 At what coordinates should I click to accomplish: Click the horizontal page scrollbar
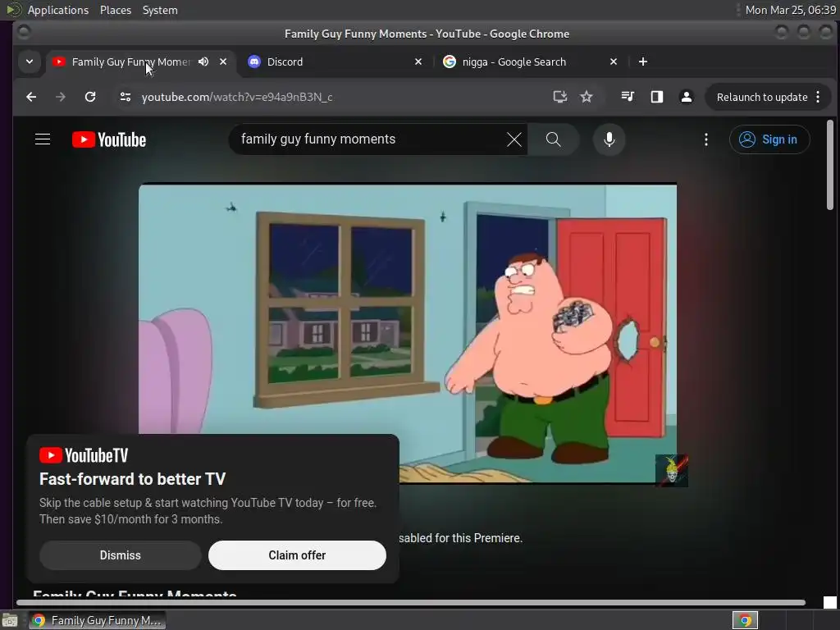pos(410,603)
